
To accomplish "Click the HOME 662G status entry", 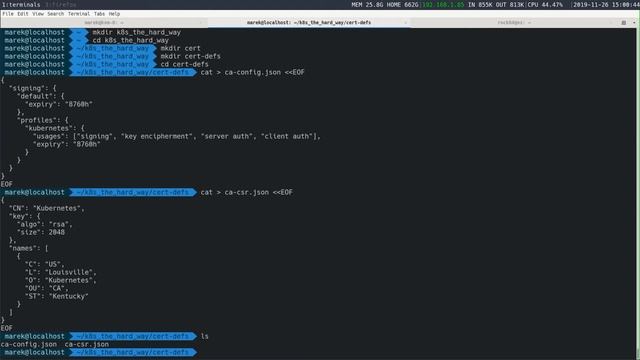I will coord(402,4).
